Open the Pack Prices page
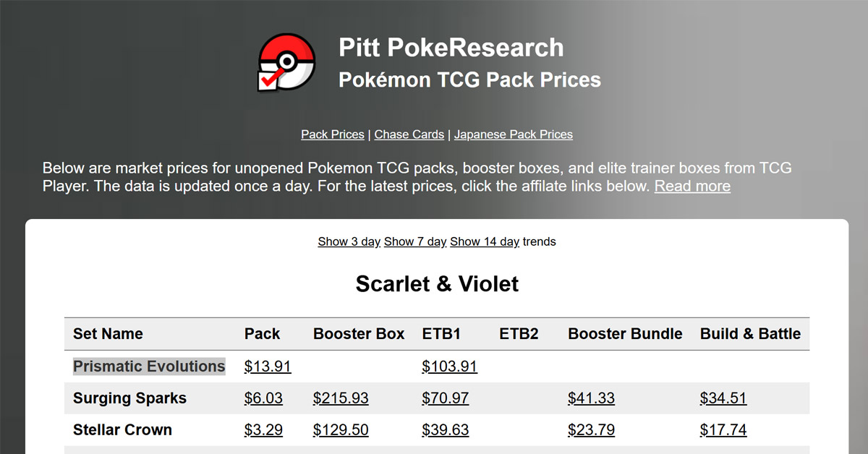The width and height of the screenshot is (868, 454). tap(332, 134)
